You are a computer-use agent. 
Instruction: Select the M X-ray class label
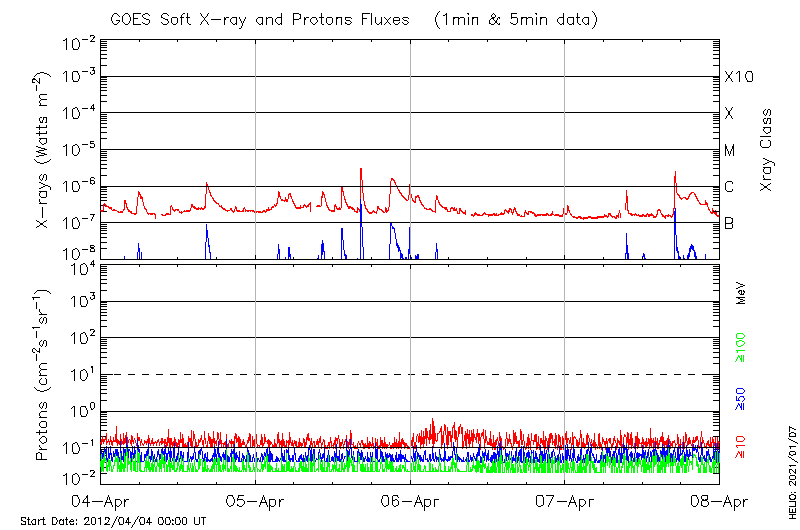coord(730,150)
